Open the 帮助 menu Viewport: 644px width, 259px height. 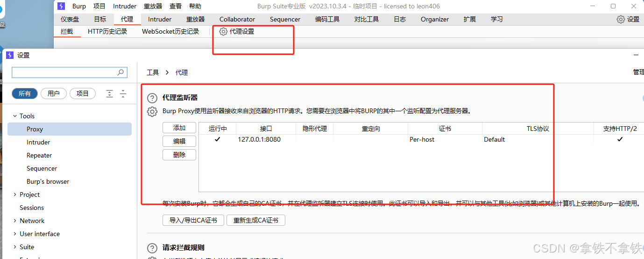195,6
